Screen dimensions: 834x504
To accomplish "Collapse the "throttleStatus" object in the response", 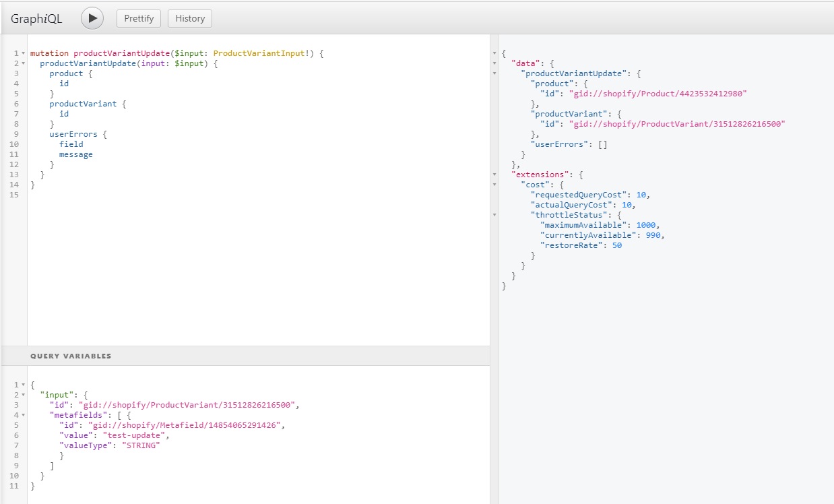I will tap(495, 215).
